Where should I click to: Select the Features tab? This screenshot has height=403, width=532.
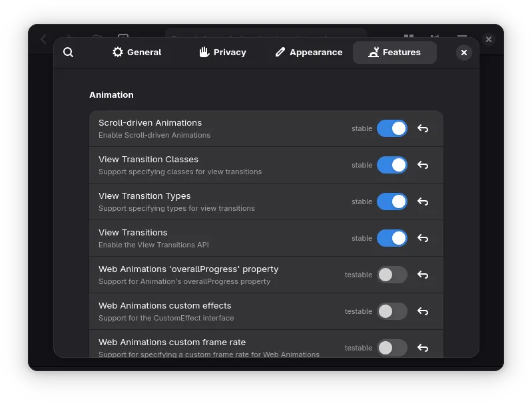(394, 53)
